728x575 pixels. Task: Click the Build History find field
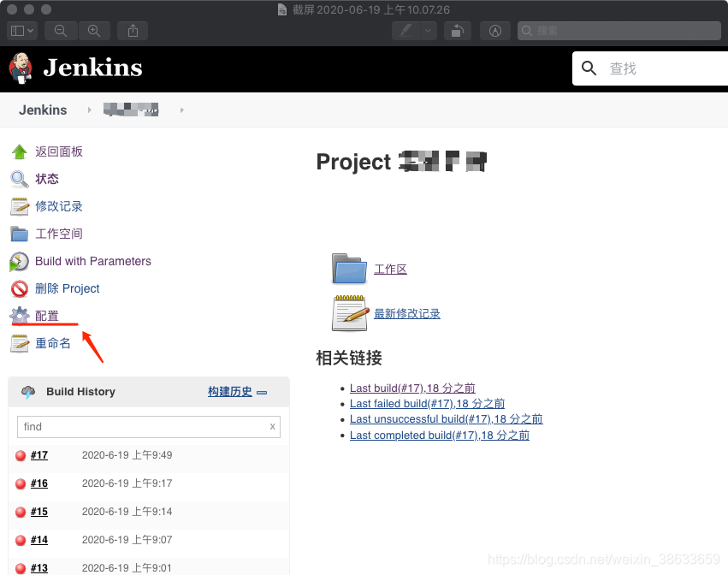[x=149, y=427]
